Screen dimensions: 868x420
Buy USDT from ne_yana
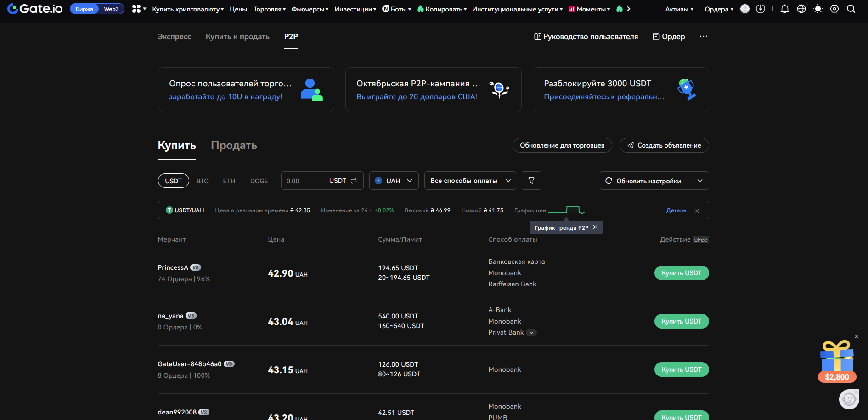pyautogui.click(x=682, y=321)
